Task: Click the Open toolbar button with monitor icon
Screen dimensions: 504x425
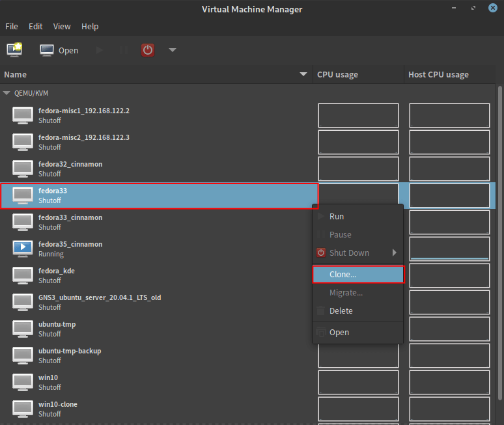Action: click(x=59, y=50)
